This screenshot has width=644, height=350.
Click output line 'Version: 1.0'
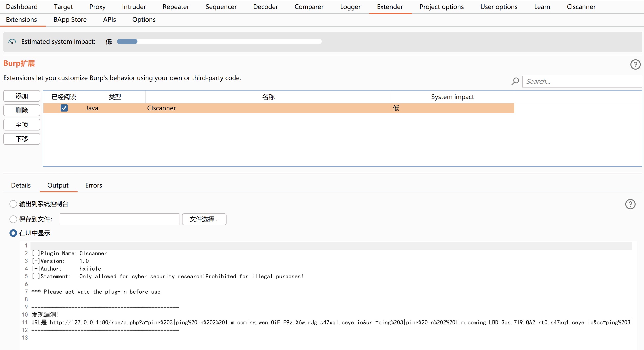[60, 261]
